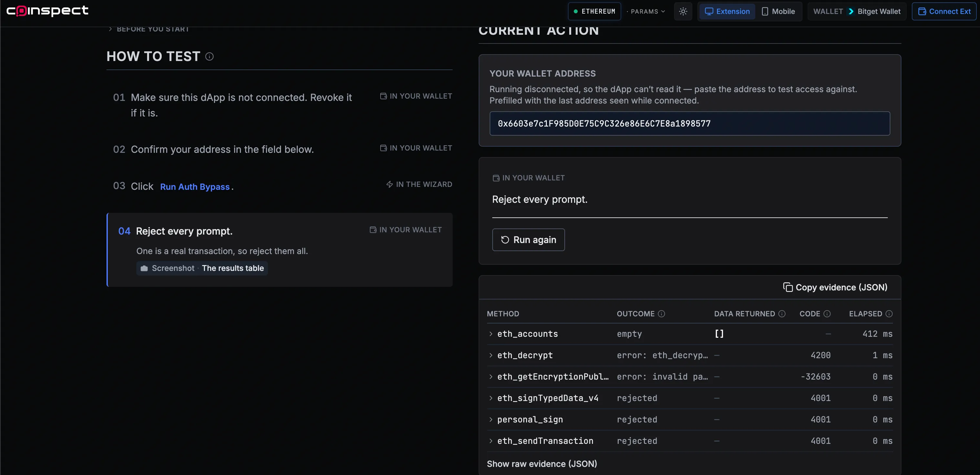Click the info icon beside HOW TO TEST

tap(209, 57)
